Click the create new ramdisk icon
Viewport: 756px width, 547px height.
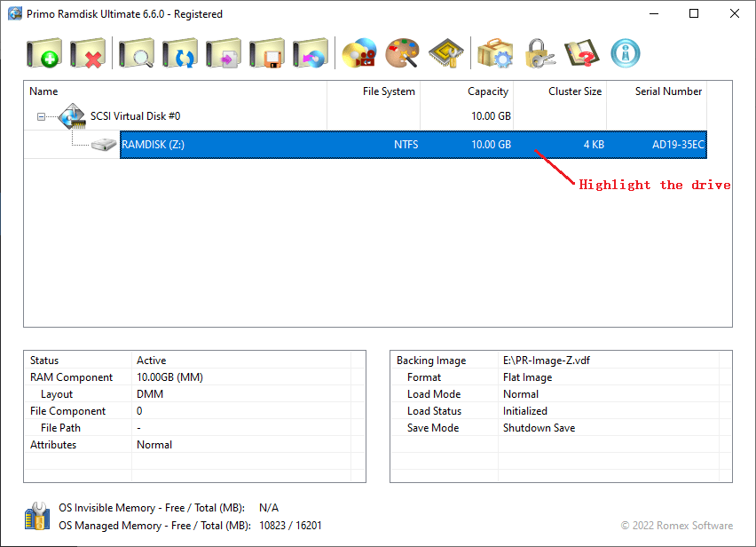pos(43,53)
